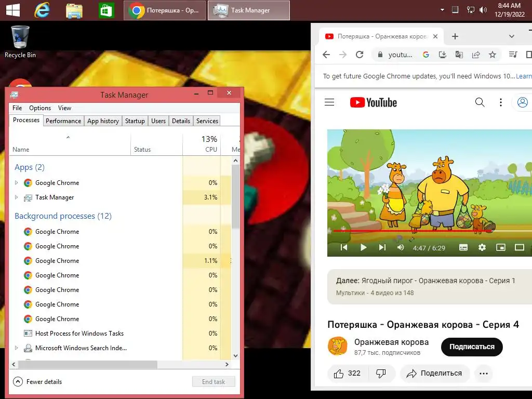Seek on the red video progress bar

(413, 231)
